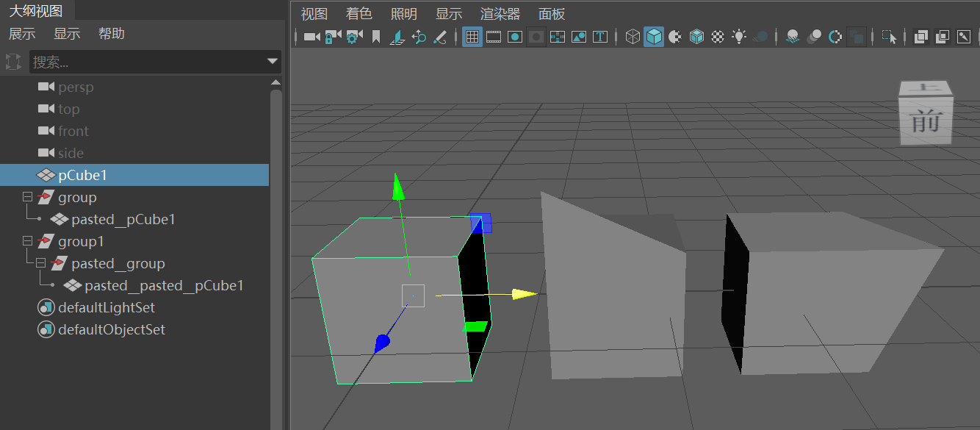Toggle the use-all-lights light bulb icon
This screenshot has height=430, width=980.
coord(738,36)
